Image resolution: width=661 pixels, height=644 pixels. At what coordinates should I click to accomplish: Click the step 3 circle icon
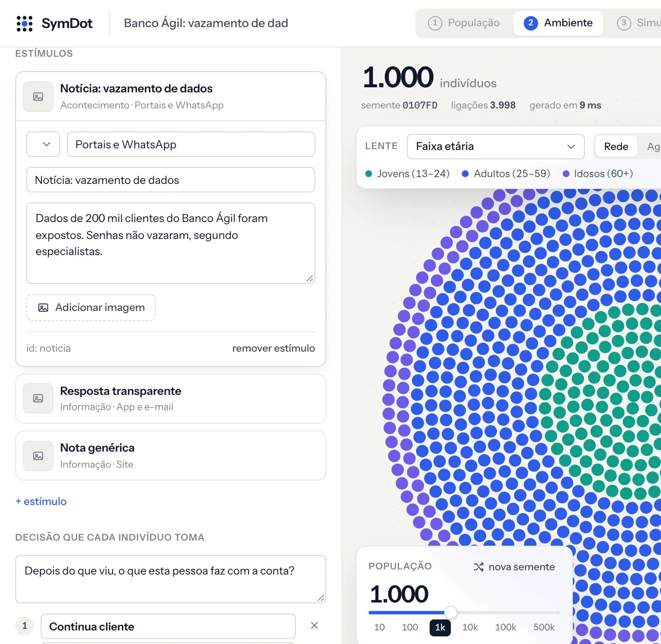(x=624, y=23)
